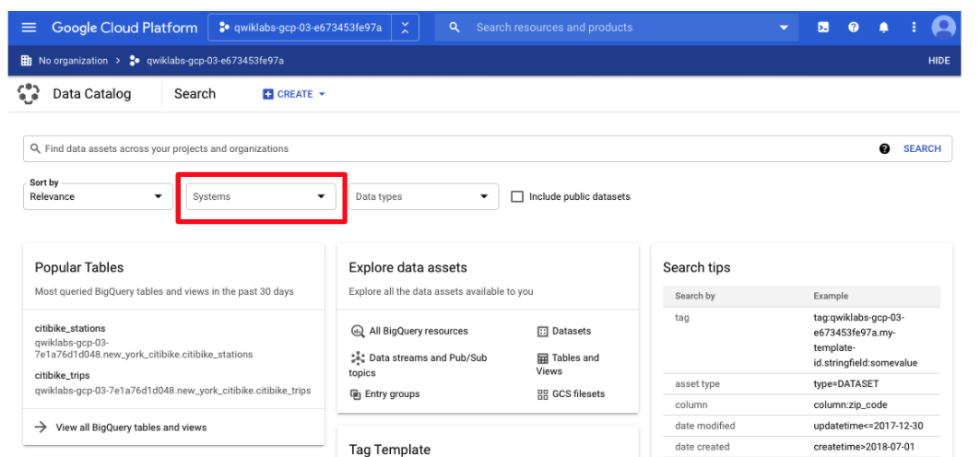Activate Cloud Shell icon

click(823, 28)
